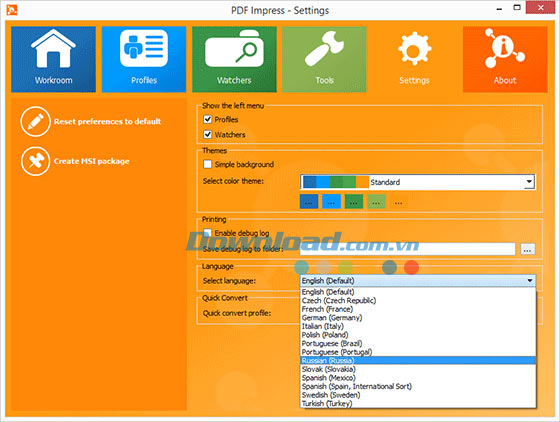
Task: Choose German (Germany) language
Action: pos(418,318)
